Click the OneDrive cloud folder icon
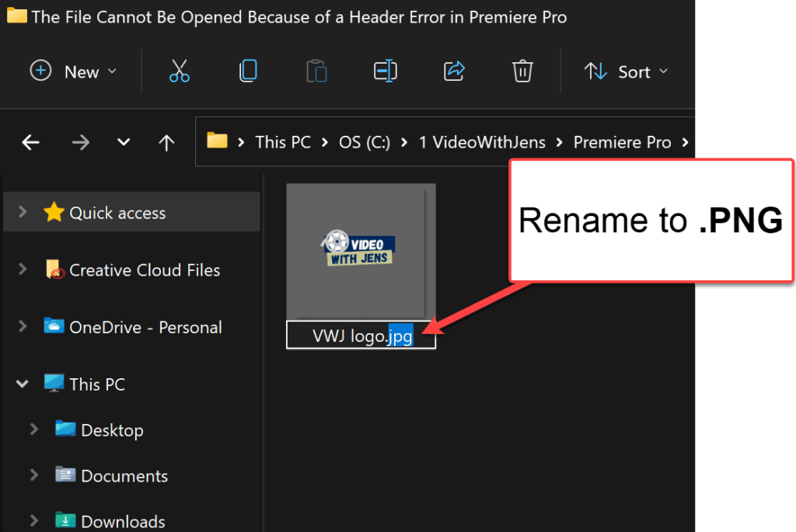The width and height of the screenshot is (796, 532). tap(54, 325)
